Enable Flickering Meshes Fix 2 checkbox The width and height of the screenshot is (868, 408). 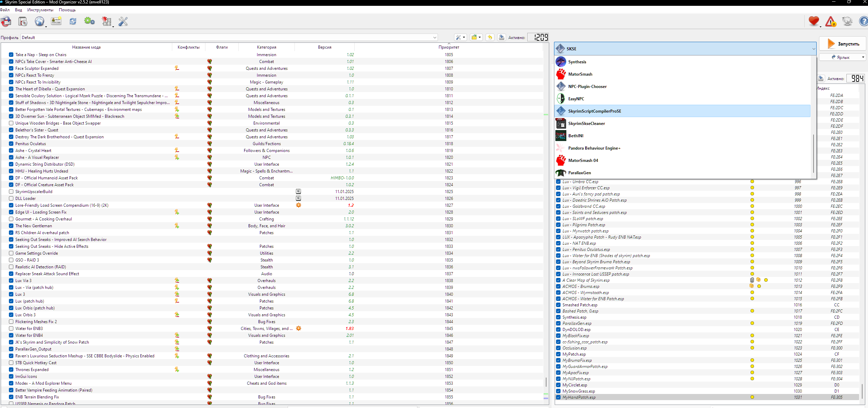coord(11,322)
